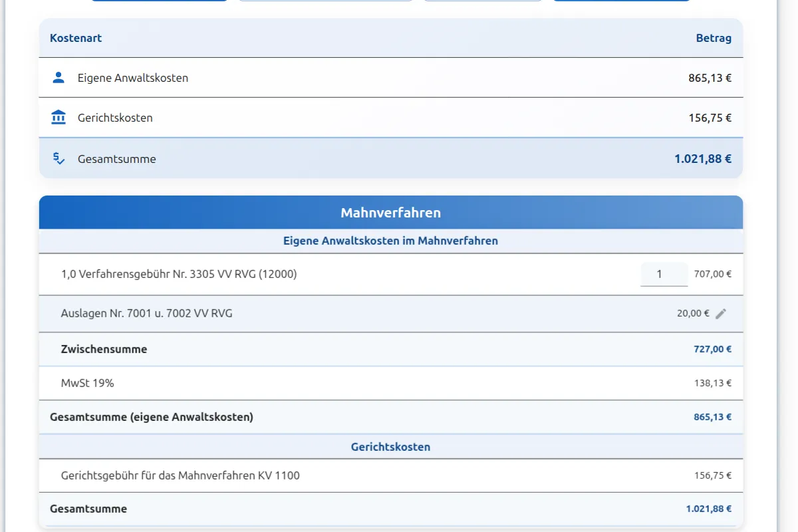Click the blue centered Gerichtskosten subheading
The height and width of the screenshot is (532, 798).
coord(390,447)
